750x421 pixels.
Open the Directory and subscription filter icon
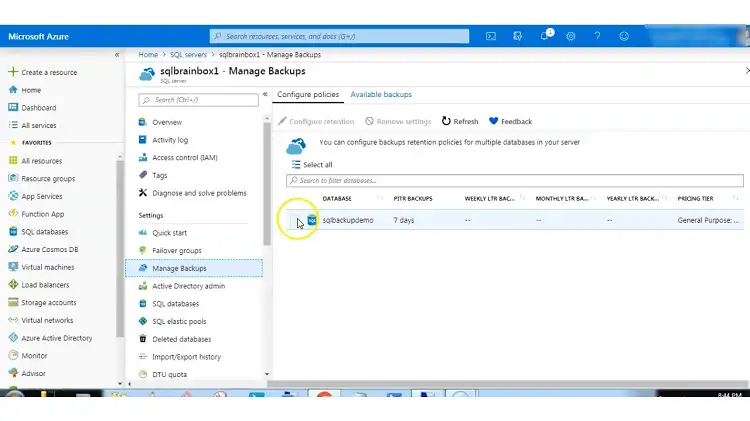[518, 36]
